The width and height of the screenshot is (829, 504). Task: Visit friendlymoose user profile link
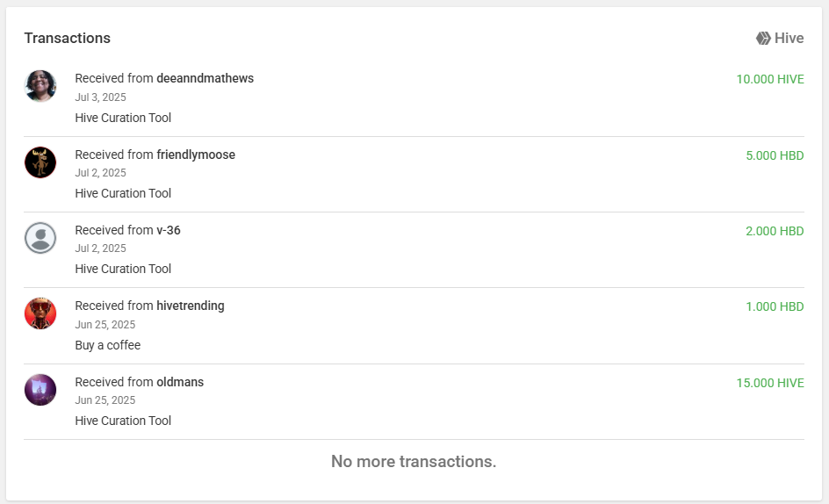pyautogui.click(x=196, y=155)
